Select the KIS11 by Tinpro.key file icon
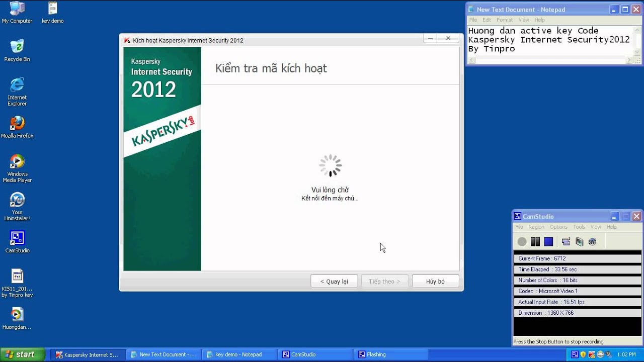Screen dimensions: 644x362 click(17, 283)
